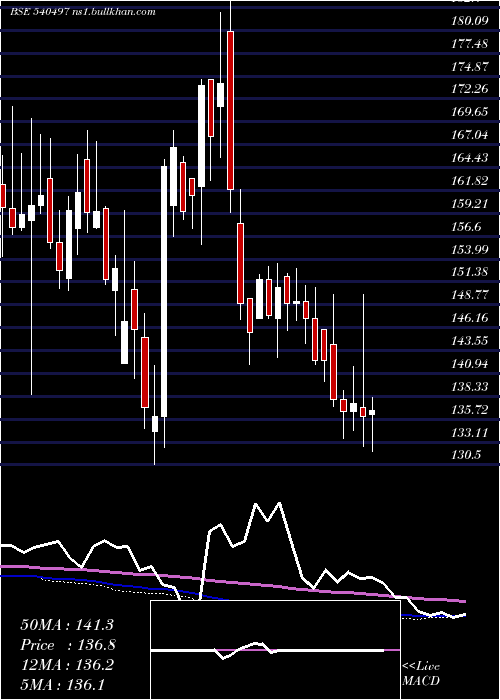Click the <<Live MACD label
The image size is (500, 700).
click(421, 673)
